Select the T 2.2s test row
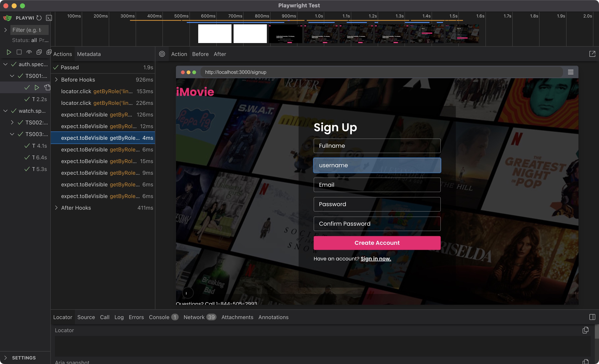 click(x=25, y=99)
